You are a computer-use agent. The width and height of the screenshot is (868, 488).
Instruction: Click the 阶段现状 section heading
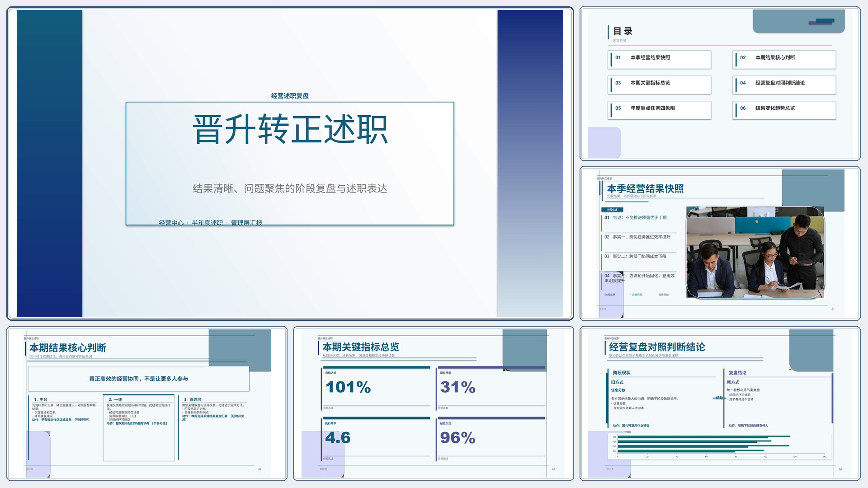click(x=622, y=373)
